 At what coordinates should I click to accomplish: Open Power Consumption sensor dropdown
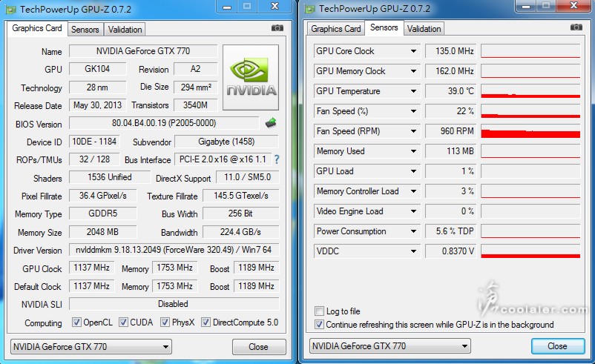(x=414, y=231)
